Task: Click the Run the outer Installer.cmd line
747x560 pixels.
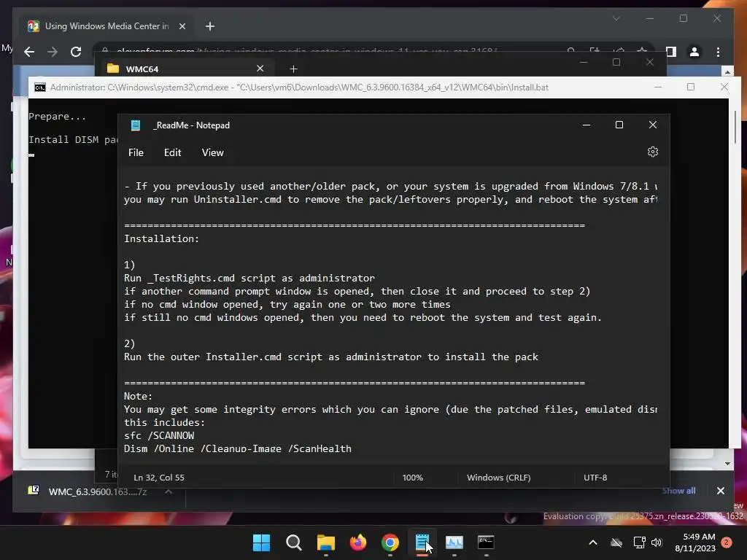Action: 331,357
